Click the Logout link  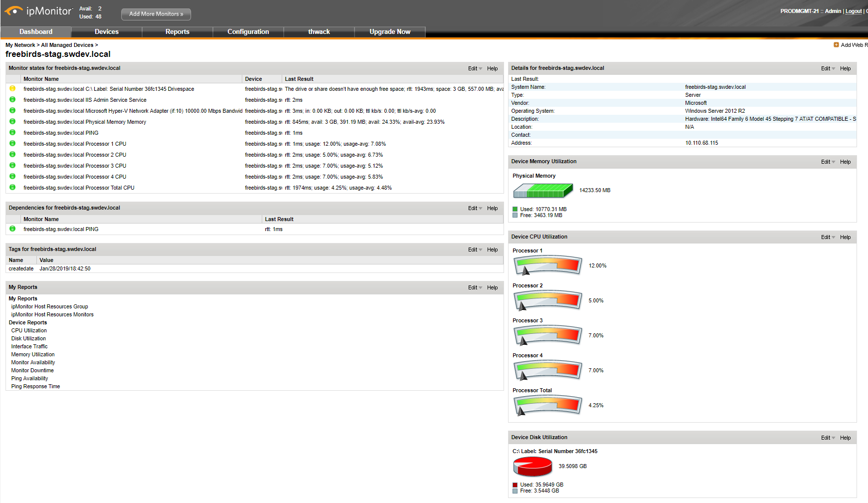point(854,11)
